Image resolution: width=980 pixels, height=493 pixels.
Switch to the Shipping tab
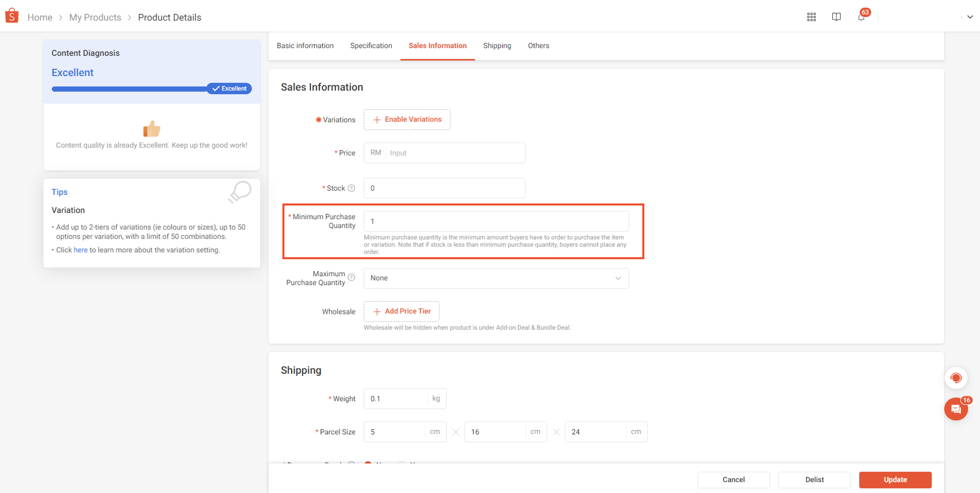497,46
